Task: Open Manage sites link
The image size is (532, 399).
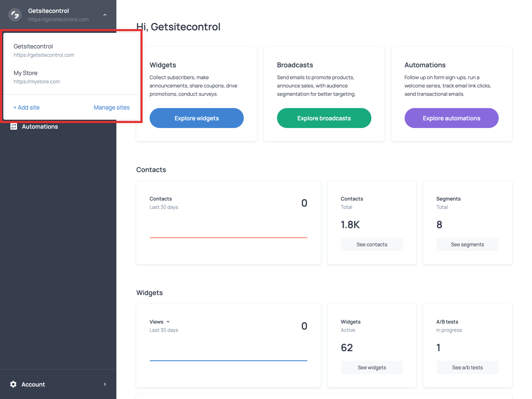Action: pyautogui.click(x=111, y=108)
